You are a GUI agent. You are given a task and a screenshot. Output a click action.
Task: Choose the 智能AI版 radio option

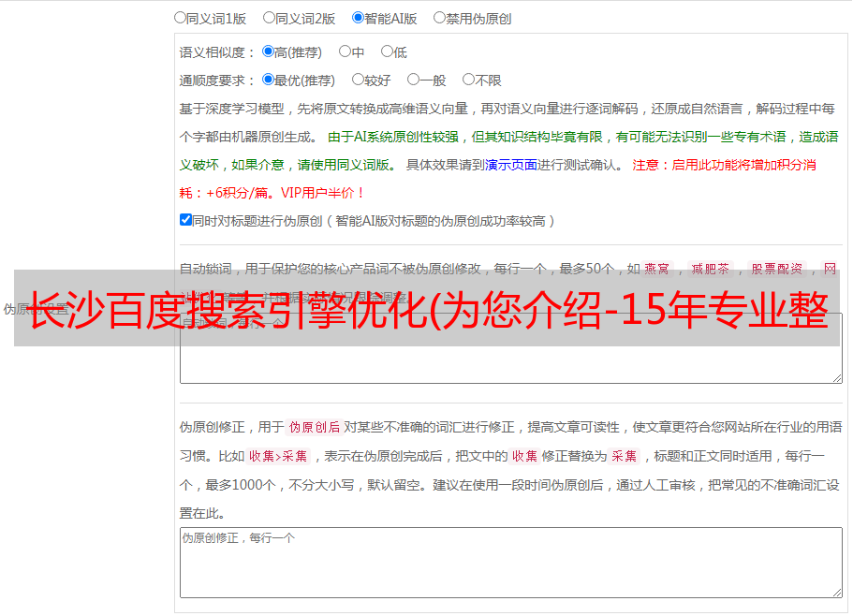pyautogui.click(x=358, y=18)
